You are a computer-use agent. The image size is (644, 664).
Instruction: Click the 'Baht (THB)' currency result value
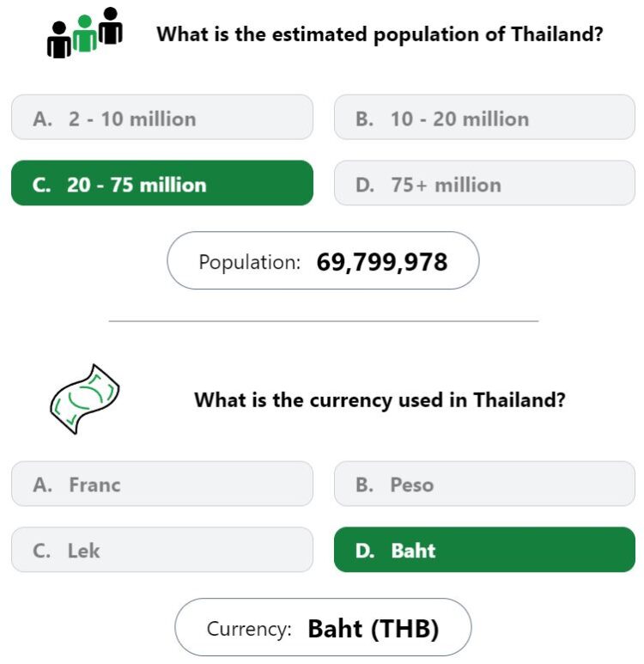(x=374, y=629)
